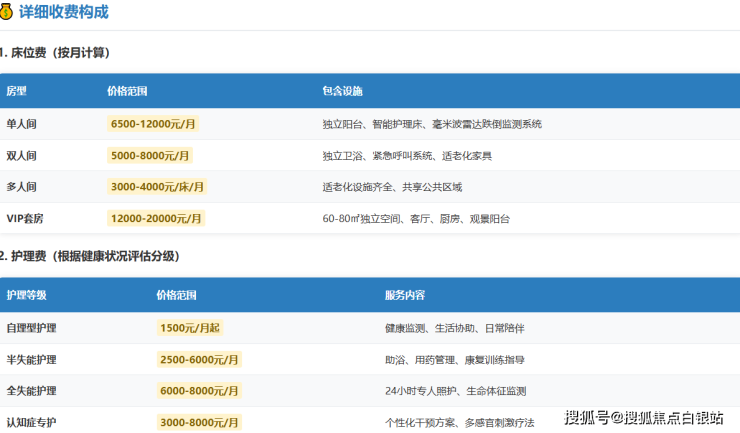Screen dimensions: 740x433
Task: Click the 5000-8000元/月 price badge
Action: click(151, 156)
